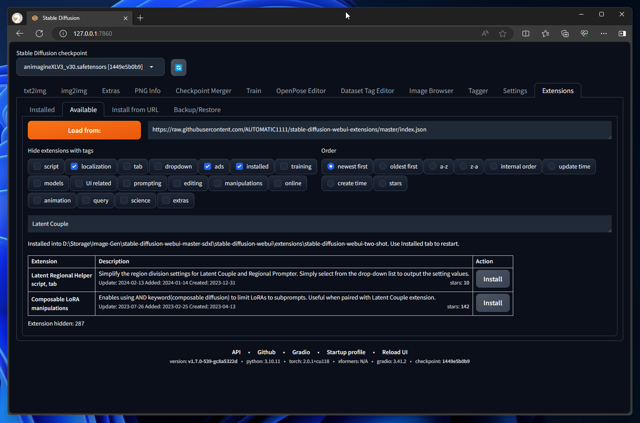The image size is (640, 423).
Task: Install the Composable LoRA extension
Action: click(493, 303)
